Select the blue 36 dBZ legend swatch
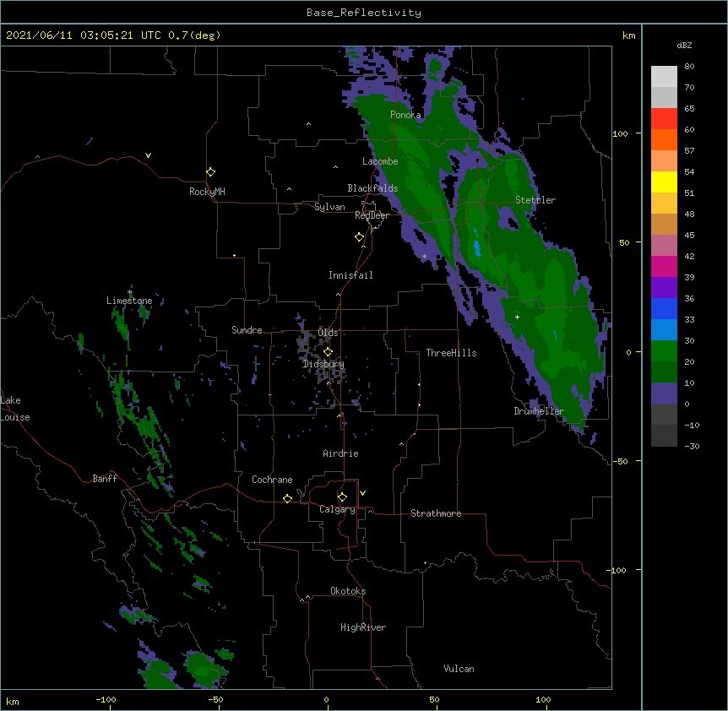The width and height of the screenshot is (728, 711). pos(664,308)
